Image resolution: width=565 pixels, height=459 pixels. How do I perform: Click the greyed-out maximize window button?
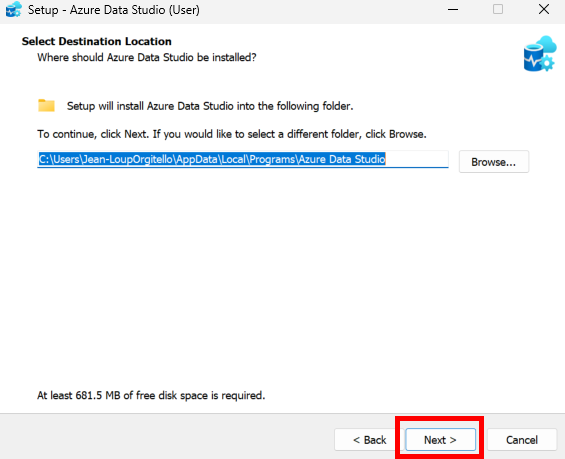[498, 9]
